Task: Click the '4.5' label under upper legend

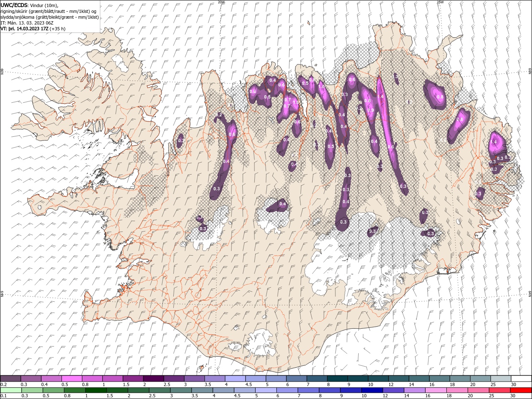Action: pos(249,384)
